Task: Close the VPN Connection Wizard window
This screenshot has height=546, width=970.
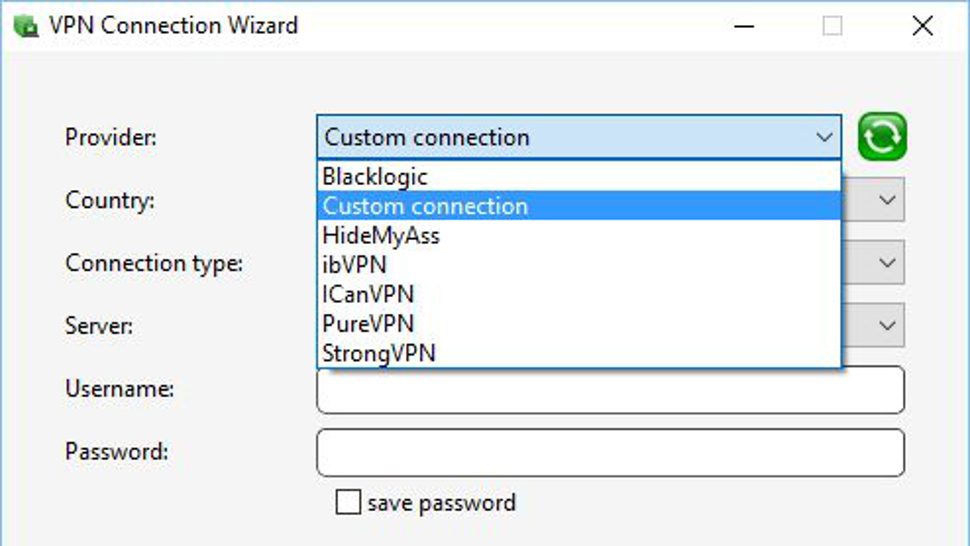Action: point(922,26)
